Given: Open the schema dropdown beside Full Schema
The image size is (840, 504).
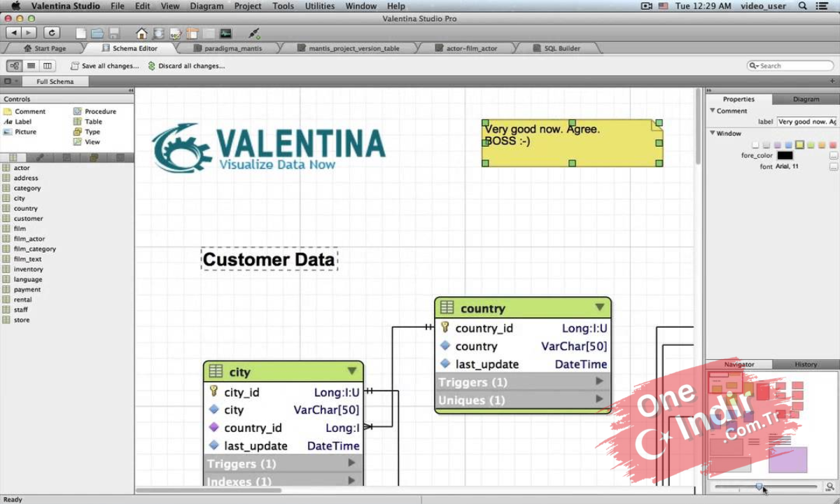Looking at the screenshot, I should 10,81.
